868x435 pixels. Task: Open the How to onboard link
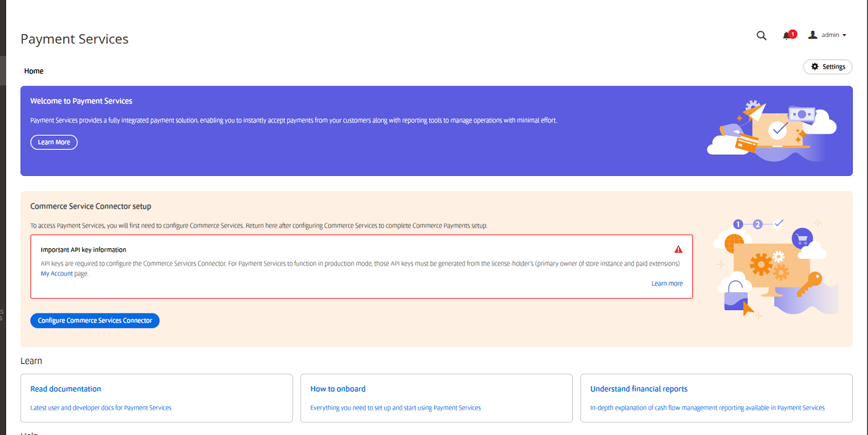[x=337, y=389]
